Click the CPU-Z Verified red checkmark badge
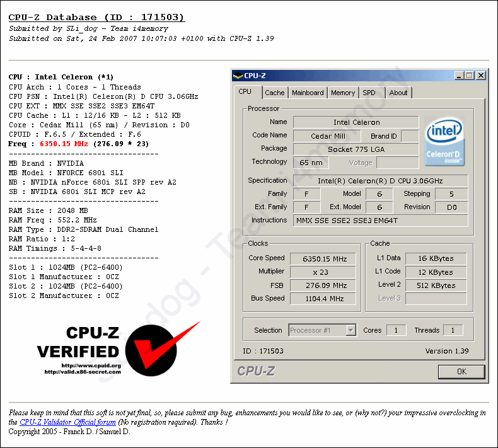The width and height of the screenshot is (498, 448). [162, 349]
